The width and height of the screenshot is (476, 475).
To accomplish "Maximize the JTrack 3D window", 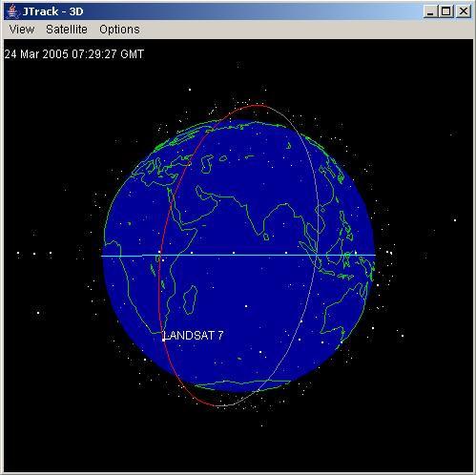I will click(446, 11).
